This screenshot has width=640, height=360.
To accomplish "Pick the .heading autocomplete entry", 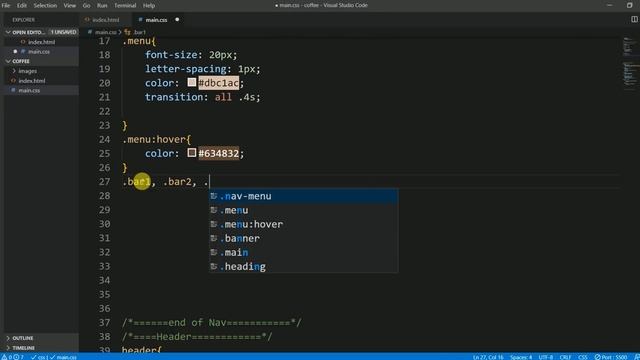I will [x=304, y=267].
